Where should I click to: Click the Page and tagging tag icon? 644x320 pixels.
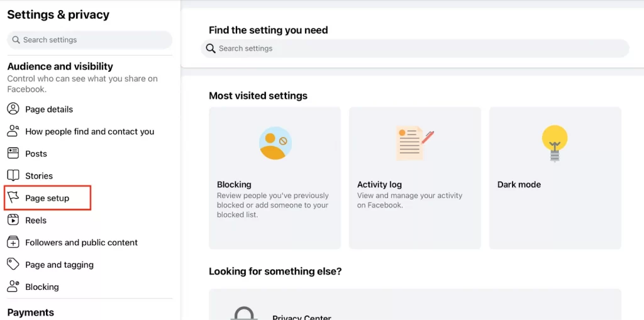click(13, 264)
